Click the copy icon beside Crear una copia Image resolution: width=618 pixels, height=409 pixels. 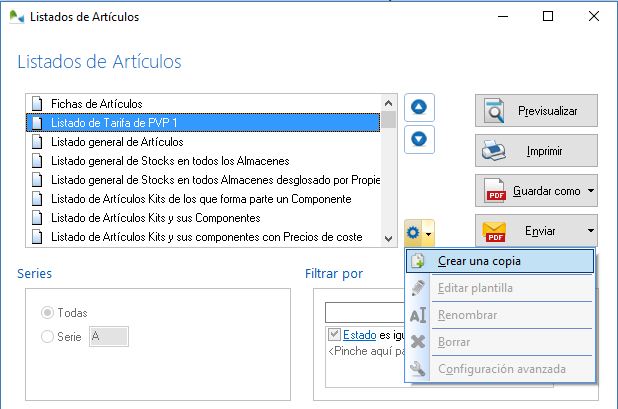[418, 261]
